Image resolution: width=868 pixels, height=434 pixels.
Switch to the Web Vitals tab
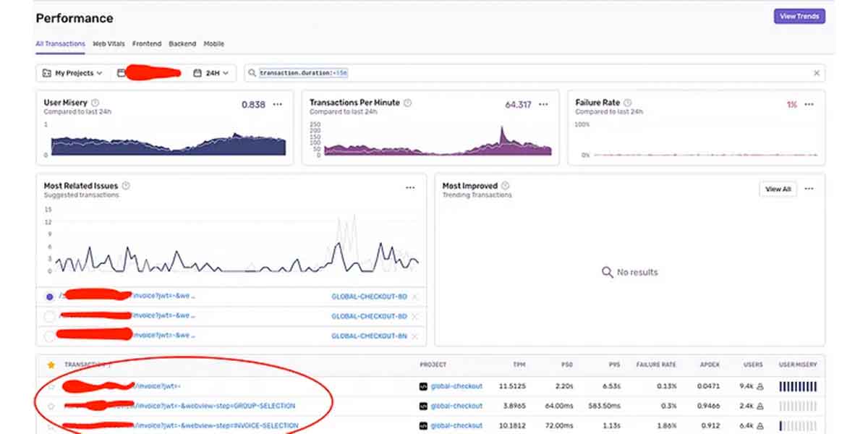tap(109, 43)
